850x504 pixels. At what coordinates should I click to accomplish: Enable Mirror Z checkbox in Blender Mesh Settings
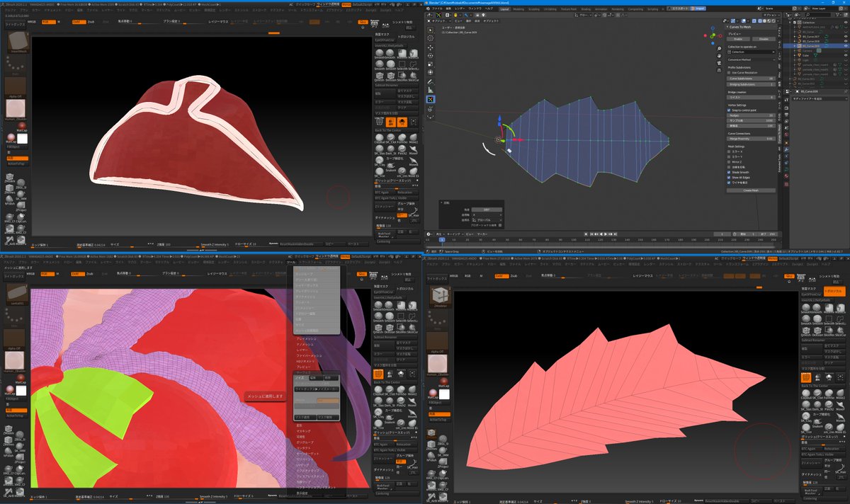tap(729, 162)
